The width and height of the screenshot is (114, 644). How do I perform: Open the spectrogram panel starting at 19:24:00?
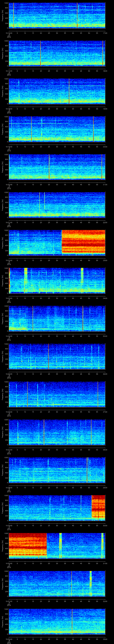click(x=57, y=318)
